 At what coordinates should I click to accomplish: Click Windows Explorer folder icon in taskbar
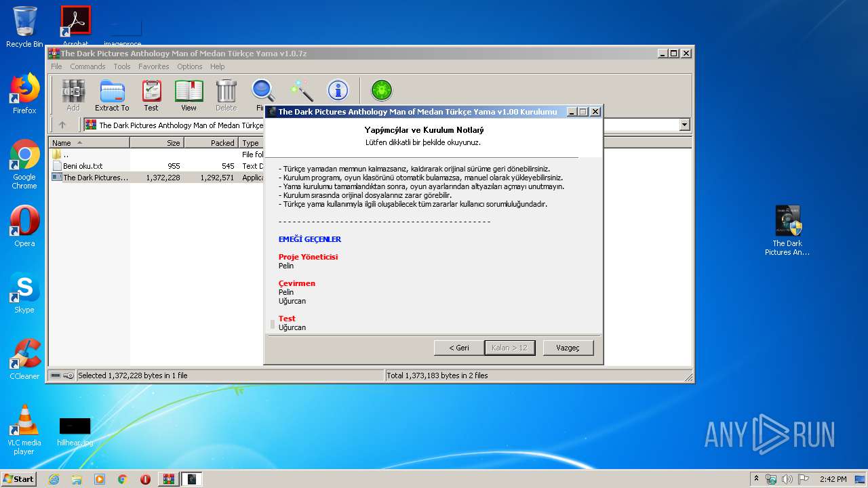point(77,479)
